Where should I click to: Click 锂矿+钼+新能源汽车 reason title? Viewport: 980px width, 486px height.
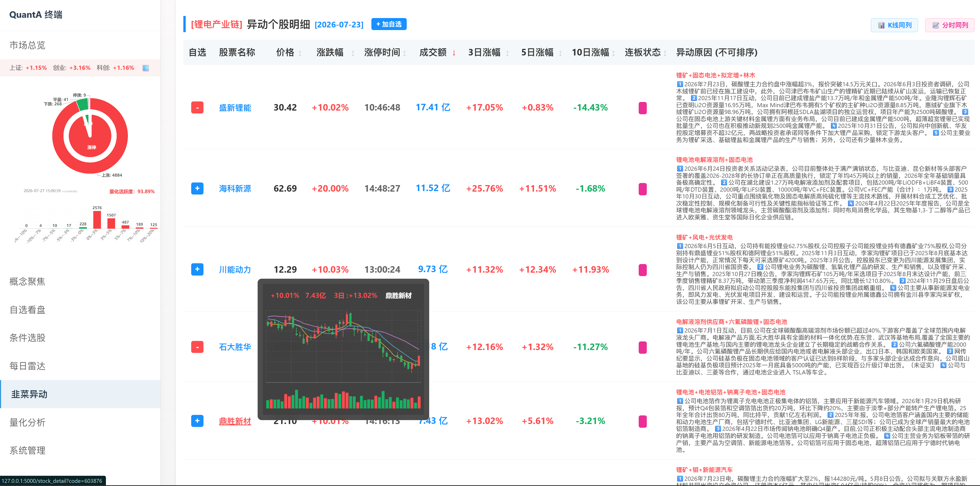click(x=704, y=470)
